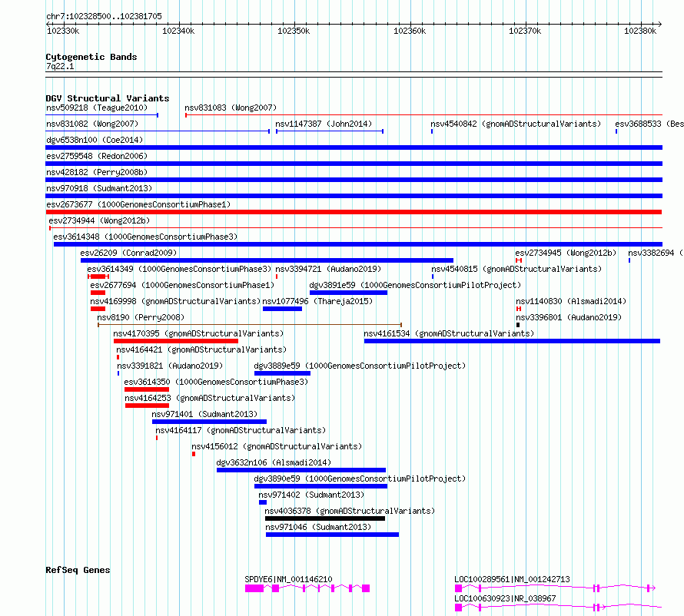Click nsv971401 (Sudmant2013) label
This screenshot has height=616, width=684.
coord(204,414)
